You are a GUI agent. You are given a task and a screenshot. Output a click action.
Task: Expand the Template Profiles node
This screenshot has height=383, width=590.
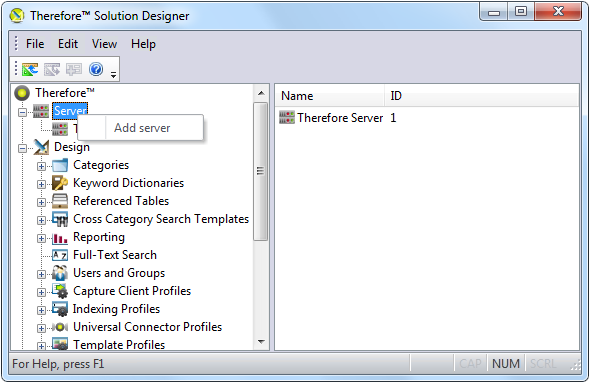(x=41, y=346)
